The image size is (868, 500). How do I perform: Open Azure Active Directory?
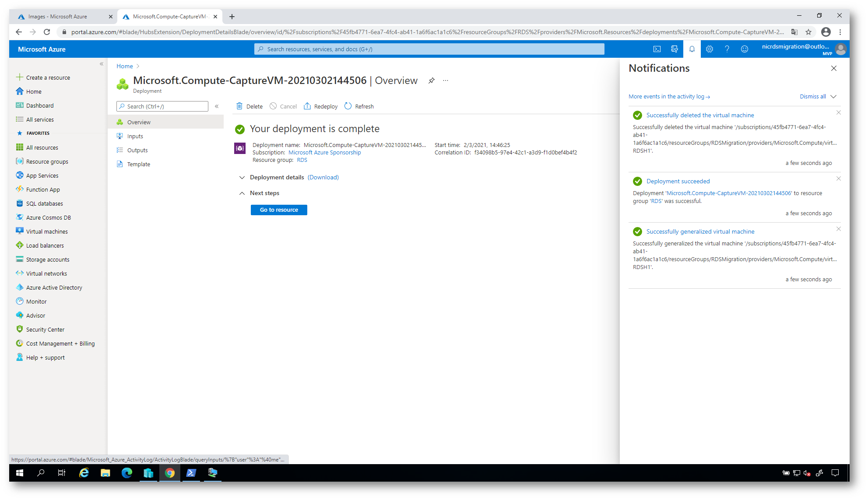49,287
